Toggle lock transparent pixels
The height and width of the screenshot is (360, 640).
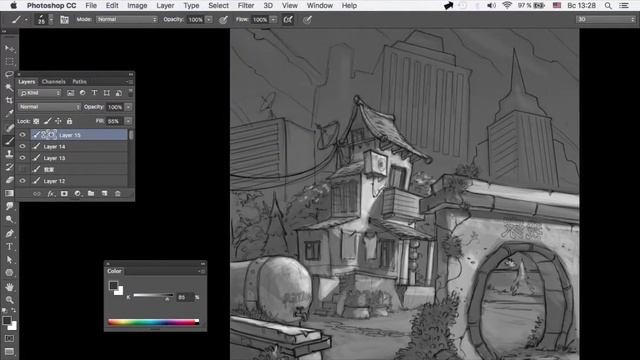[x=36, y=121]
